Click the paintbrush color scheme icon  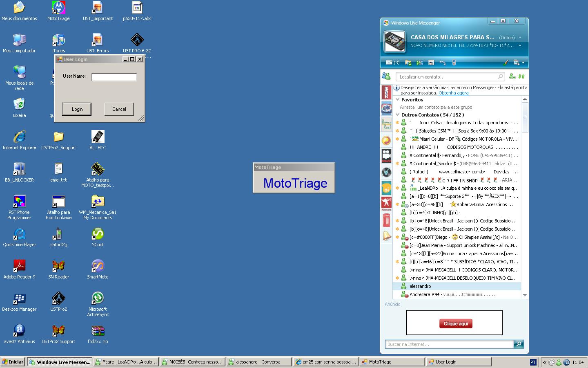(x=506, y=63)
